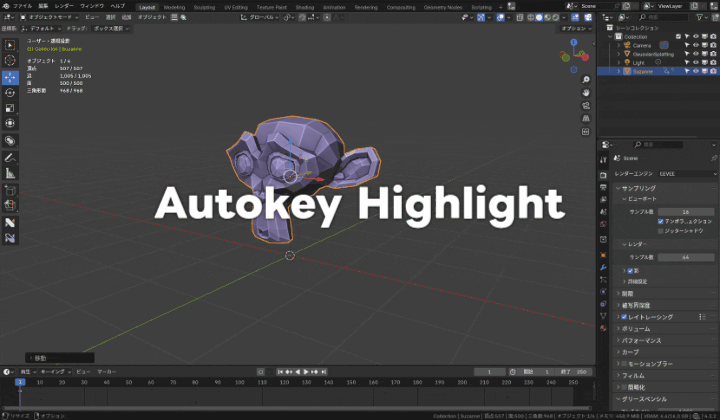Switch to the Modeling workspace tab
This screenshot has height=420, width=720.
tap(174, 7)
